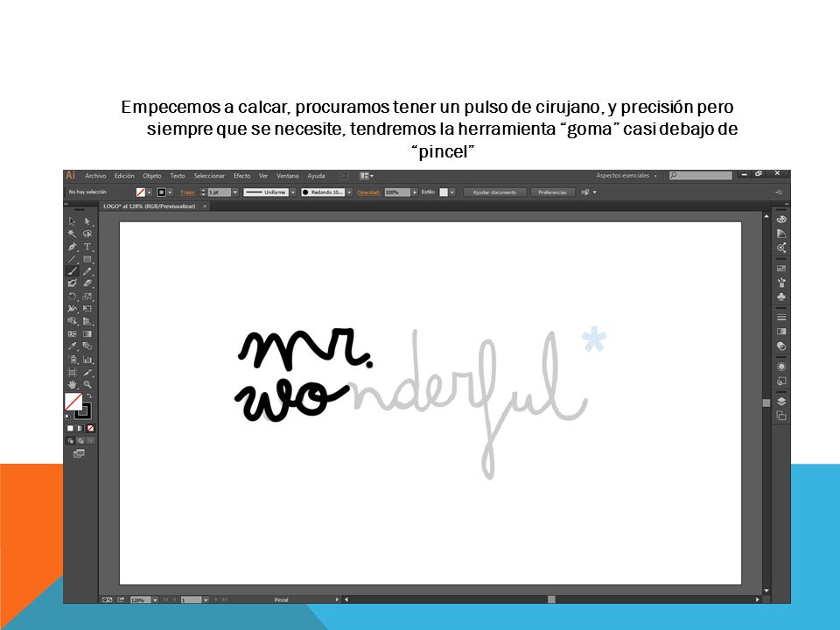Viewport: 840px width, 630px height.
Task: Select the Rotate tool
Action: coord(73,297)
